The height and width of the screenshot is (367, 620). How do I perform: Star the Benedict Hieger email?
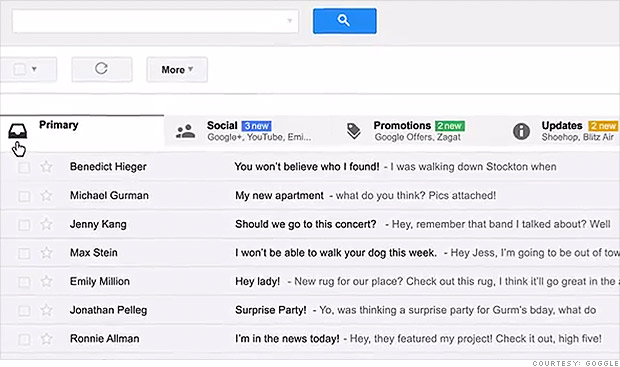coord(47,167)
